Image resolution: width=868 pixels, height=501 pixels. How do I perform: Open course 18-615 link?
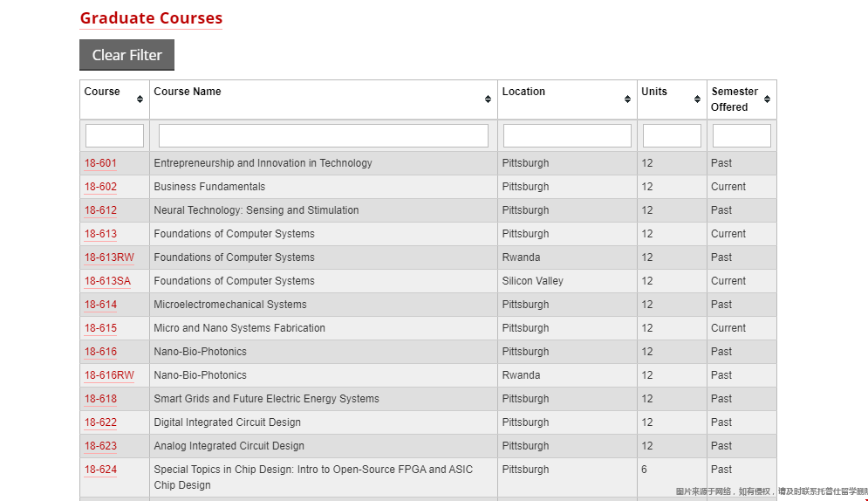click(100, 327)
